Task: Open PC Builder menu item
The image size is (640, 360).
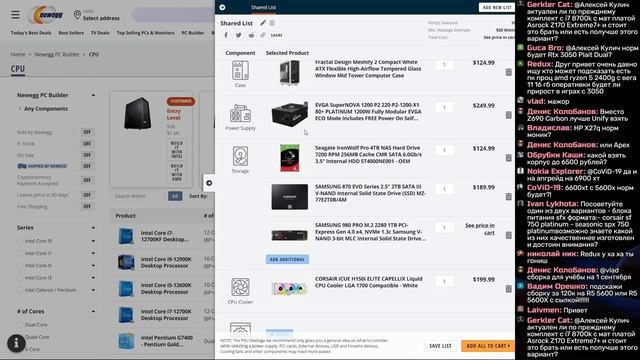Action: [x=193, y=33]
